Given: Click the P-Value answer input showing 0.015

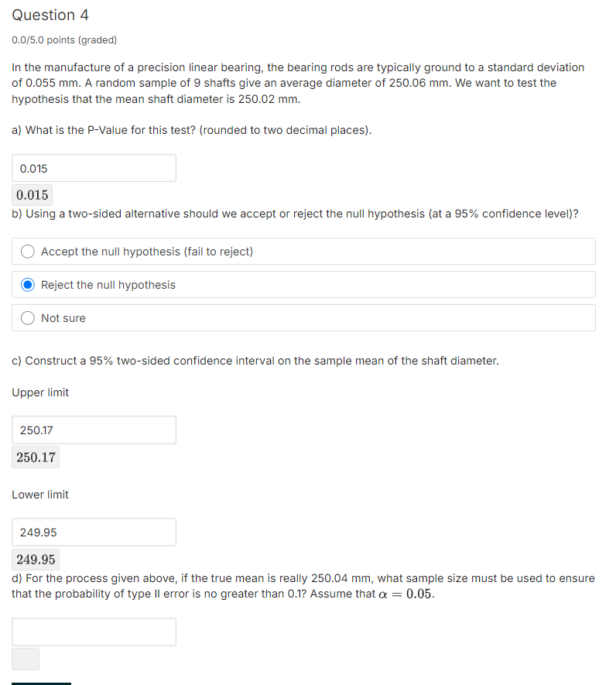Looking at the screenshot, I should 93,168.
